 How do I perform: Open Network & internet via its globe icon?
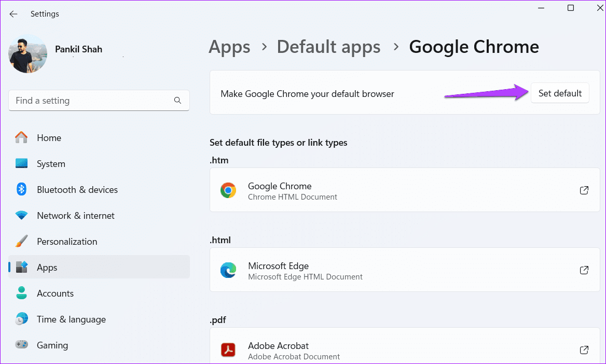21,215
